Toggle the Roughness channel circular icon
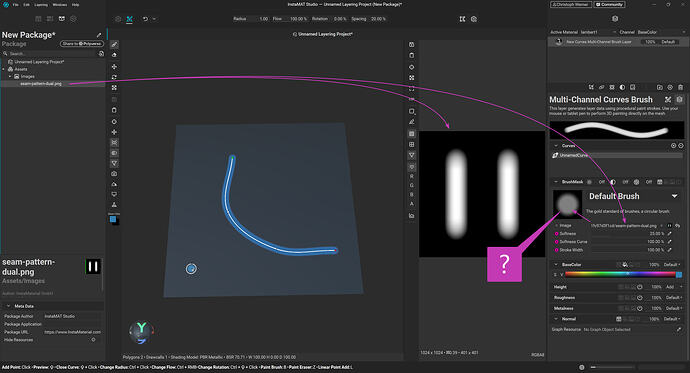690x373 pixels. (x=640, y=297)
